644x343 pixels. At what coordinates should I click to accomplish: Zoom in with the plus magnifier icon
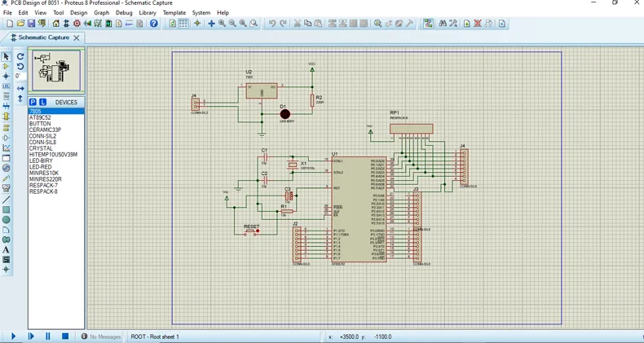[223, 24]
